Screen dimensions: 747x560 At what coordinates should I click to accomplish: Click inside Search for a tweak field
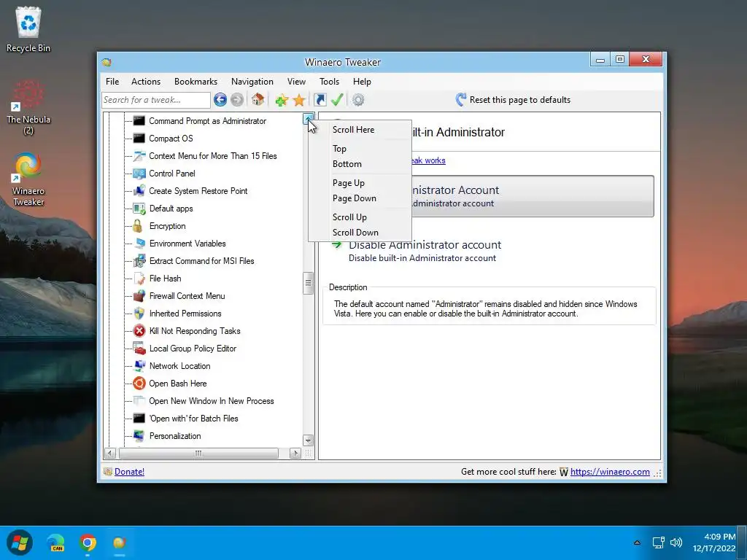pyautogui.click(x=156, y=100)
